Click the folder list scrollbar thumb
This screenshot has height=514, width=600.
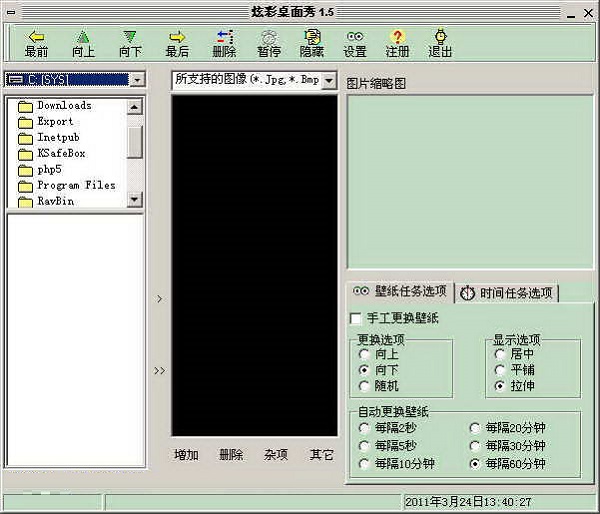[135, 142]
